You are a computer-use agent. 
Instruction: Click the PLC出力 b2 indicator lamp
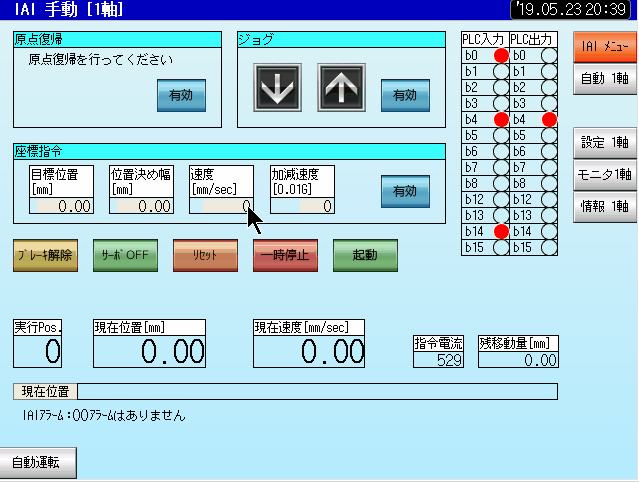[549, 87]
